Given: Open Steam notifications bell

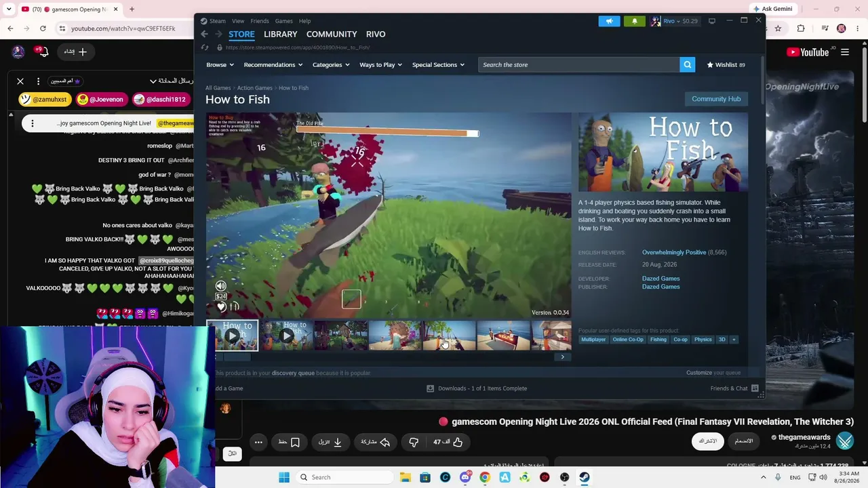Looking at the screenshot, I should (635, 21).
